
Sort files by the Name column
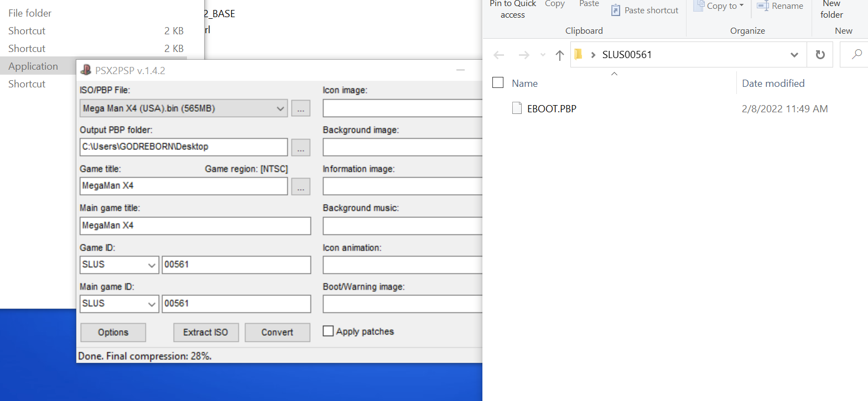click(x=524, y=84)
